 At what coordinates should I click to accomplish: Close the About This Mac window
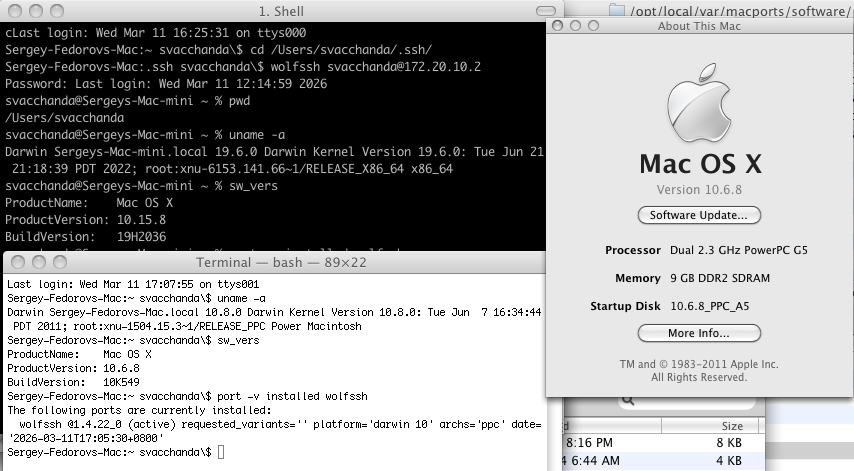pyautogui.click(x=557, y=26)
